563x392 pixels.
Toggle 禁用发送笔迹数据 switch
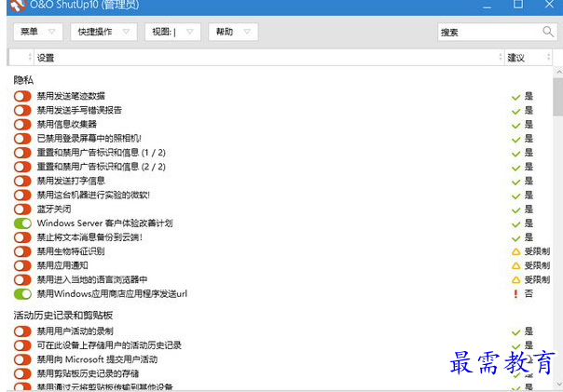[x=22, y=96]
